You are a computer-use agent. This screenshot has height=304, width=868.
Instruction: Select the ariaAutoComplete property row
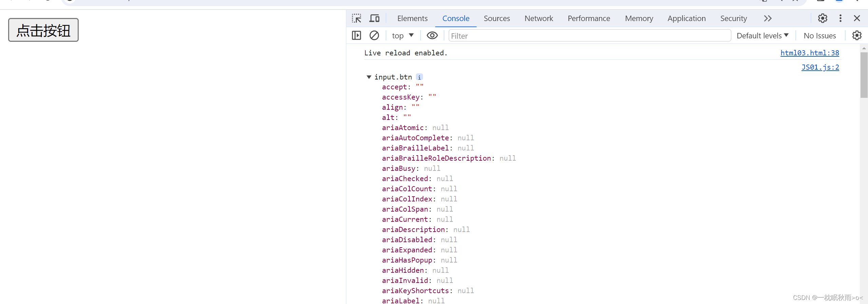428,138
